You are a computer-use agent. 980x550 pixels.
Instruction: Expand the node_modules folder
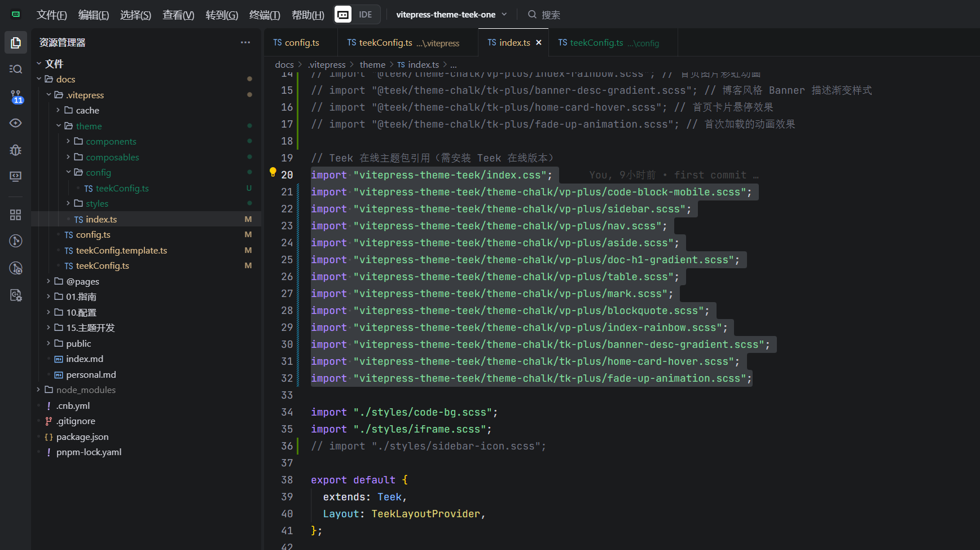click(x=86, y=390)
